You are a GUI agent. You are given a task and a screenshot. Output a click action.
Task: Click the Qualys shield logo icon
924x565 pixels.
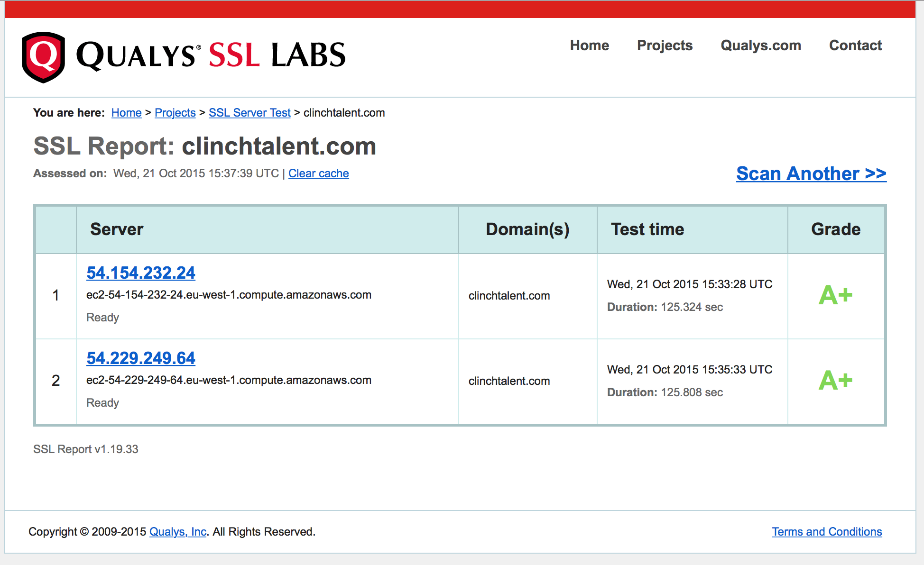pyautogui.click(x=43, y=57)
